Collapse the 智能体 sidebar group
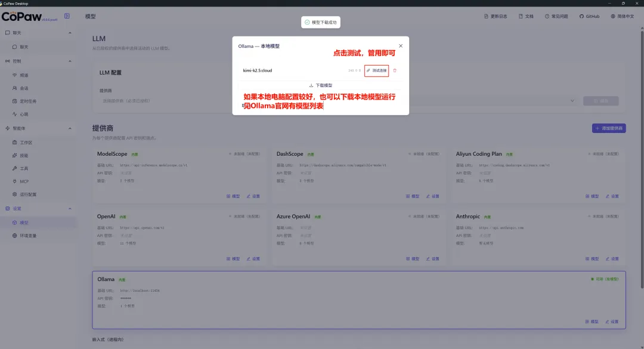 (38, 128)
